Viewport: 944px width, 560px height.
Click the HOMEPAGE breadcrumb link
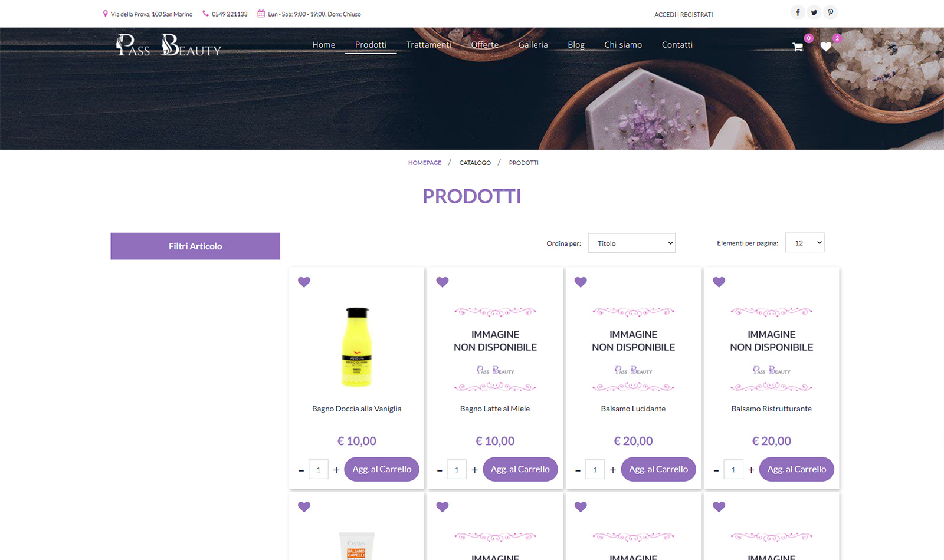pos(425,163)
